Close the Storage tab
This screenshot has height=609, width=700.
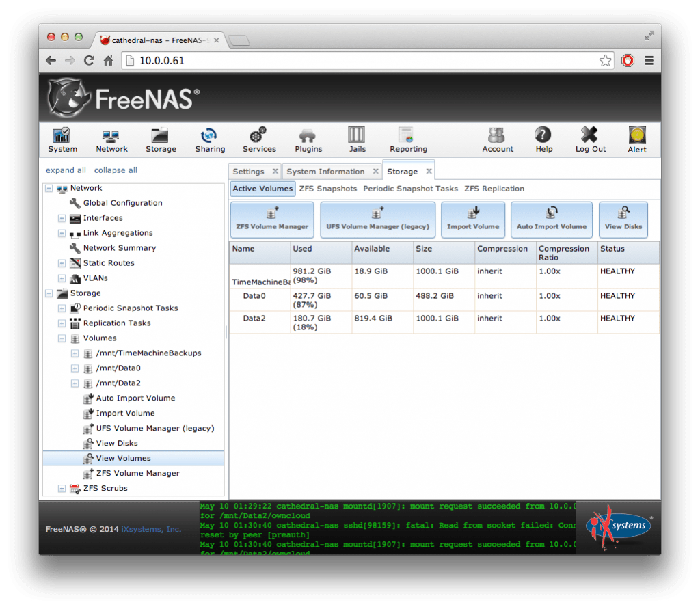tap(429, 171)
